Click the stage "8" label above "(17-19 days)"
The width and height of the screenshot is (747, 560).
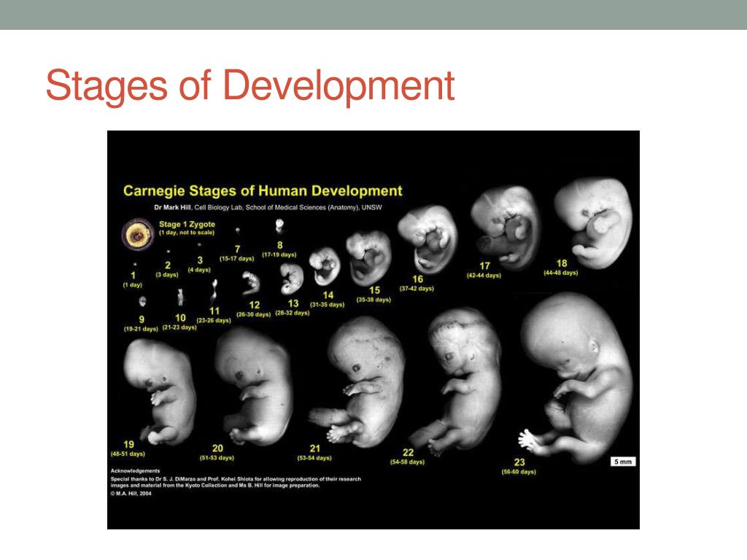click(x=279, y=245)
